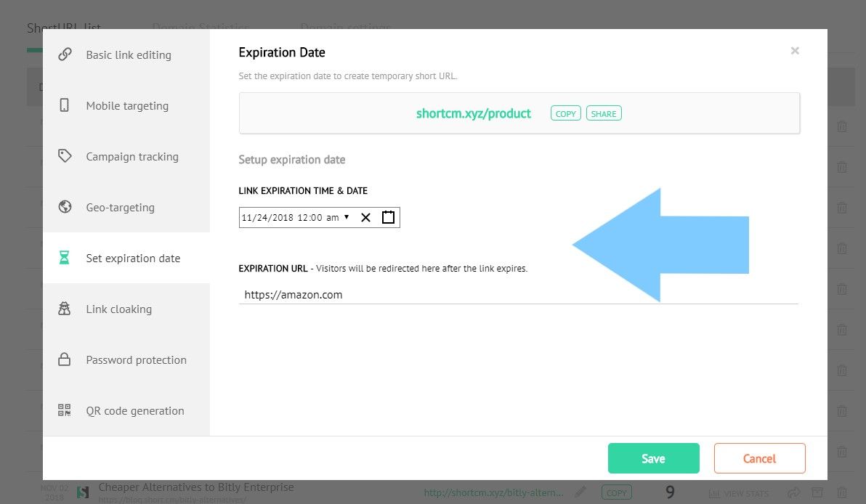Switch to the Domain Statistics tab
This screenshot has width=866, height=504.
[201, 28]
